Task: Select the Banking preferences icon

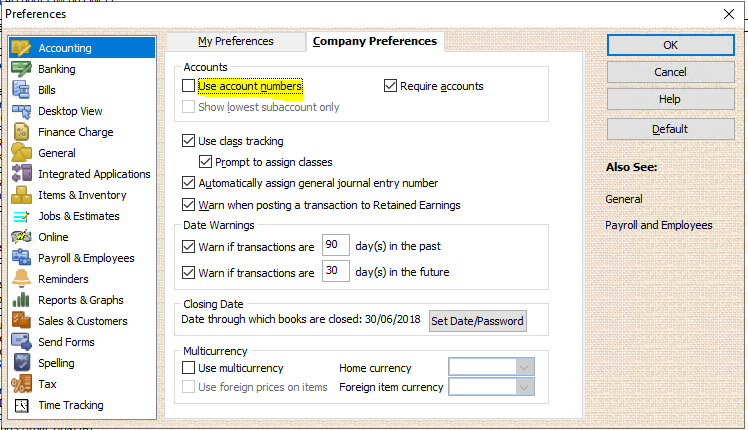Action: coord(21,69)
